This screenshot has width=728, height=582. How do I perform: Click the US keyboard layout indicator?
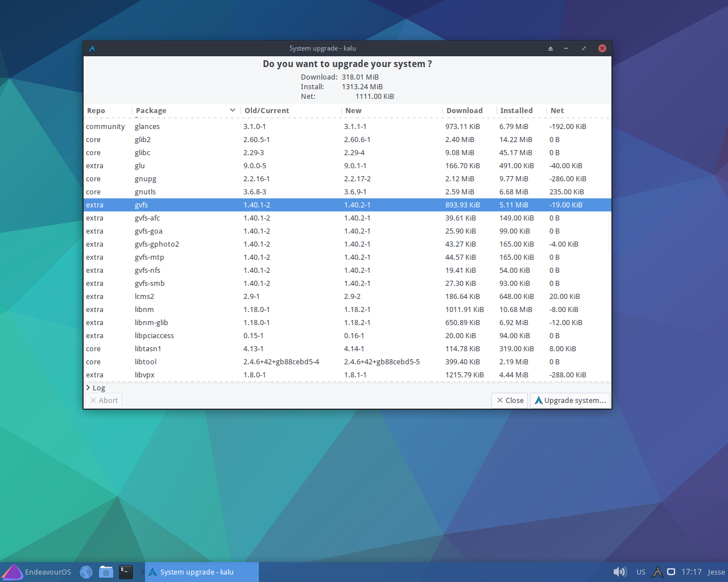click(x=641, y=572)
